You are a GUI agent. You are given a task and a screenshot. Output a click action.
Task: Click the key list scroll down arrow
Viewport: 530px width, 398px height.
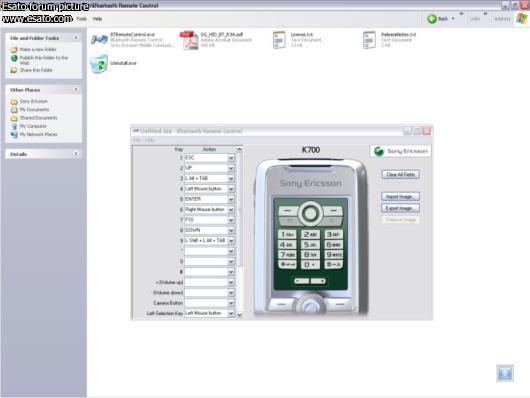tap(239, 315)
